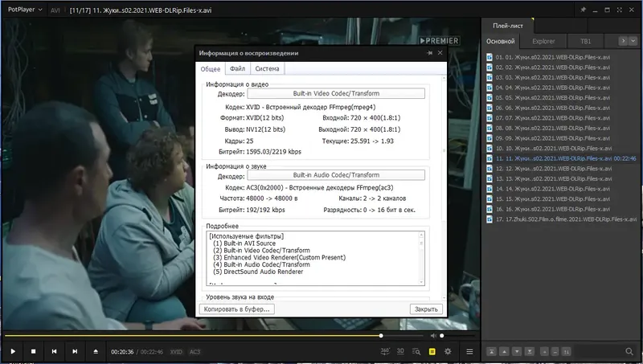Image resolution: width=643 pixels, height=364 pixels.
Task: Select the Плей-лист panel tab
Action: pos(508,26)
